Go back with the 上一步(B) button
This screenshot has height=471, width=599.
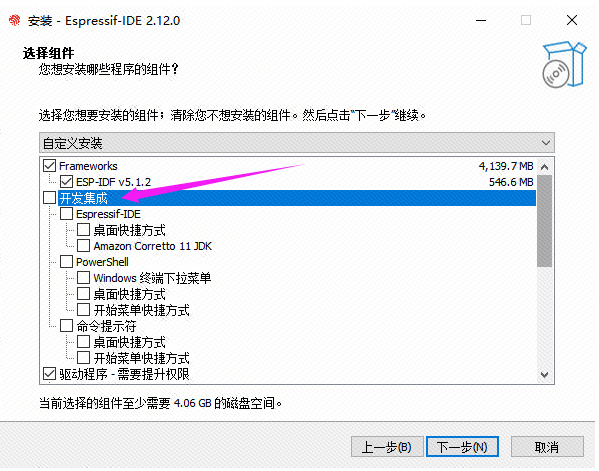pos(387,447)
